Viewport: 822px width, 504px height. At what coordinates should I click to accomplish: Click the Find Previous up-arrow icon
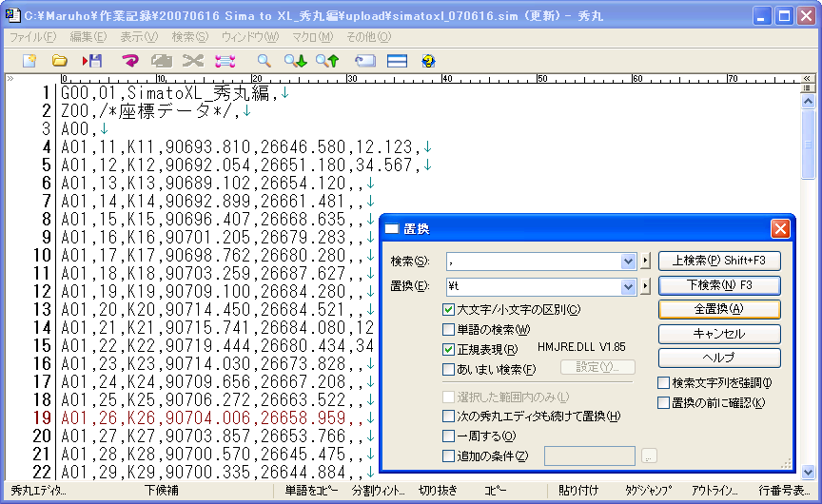click(327, 61)
